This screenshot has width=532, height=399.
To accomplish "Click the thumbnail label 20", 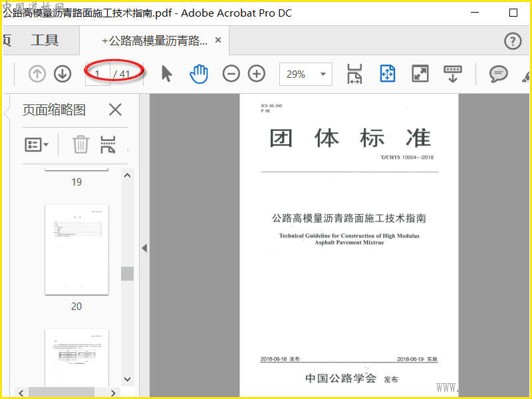I will click(x=76, y=307).
